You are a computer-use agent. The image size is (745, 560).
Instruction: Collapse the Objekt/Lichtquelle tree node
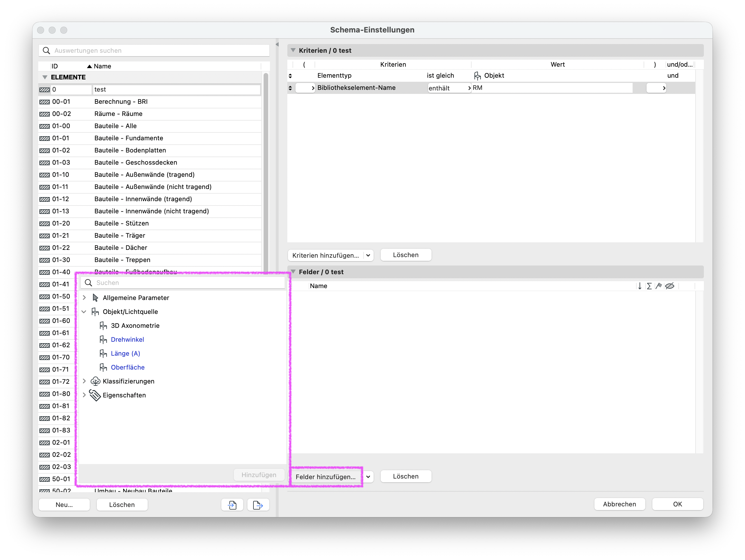pyautogui.click(x=84, y=311)
